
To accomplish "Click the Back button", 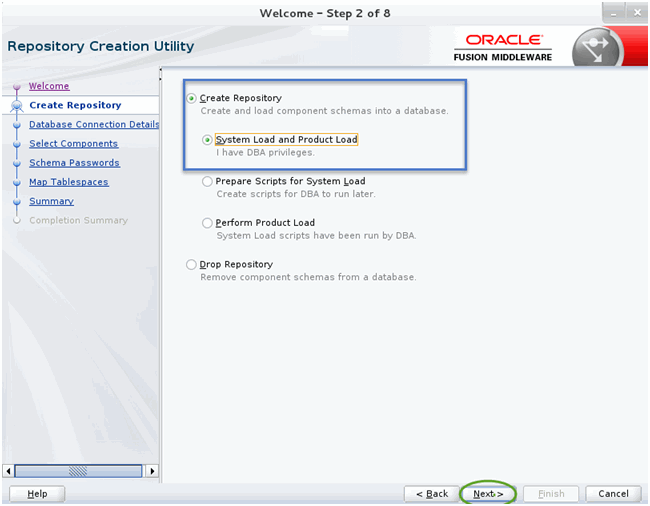I will pos(432,494).
